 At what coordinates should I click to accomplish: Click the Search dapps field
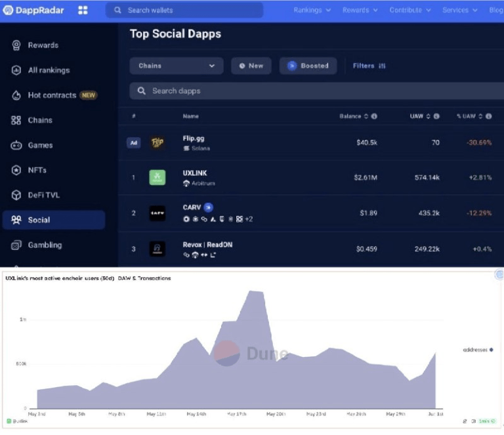[315, 91]
